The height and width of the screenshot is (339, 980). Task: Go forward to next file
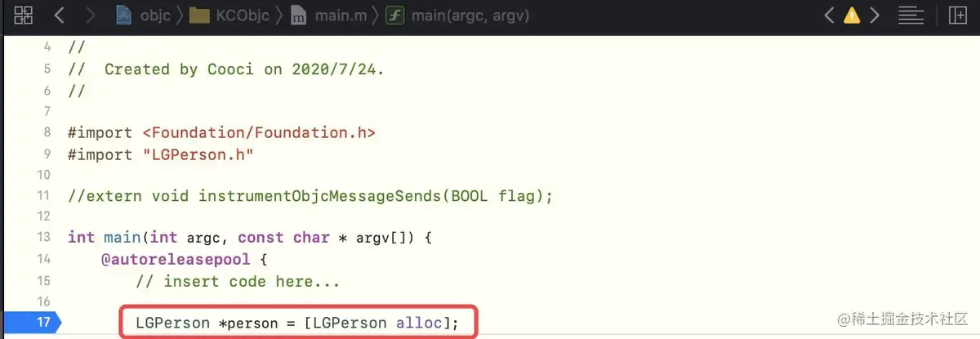91,15
